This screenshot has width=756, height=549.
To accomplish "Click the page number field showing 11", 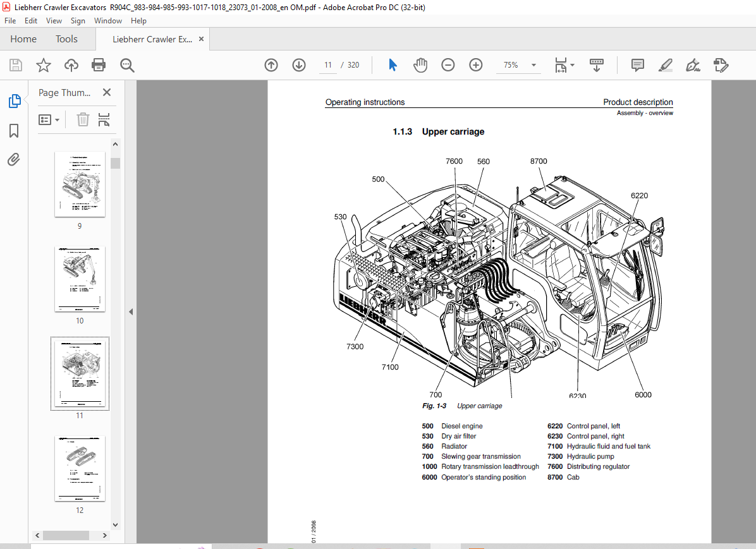I will coord(328,65).
